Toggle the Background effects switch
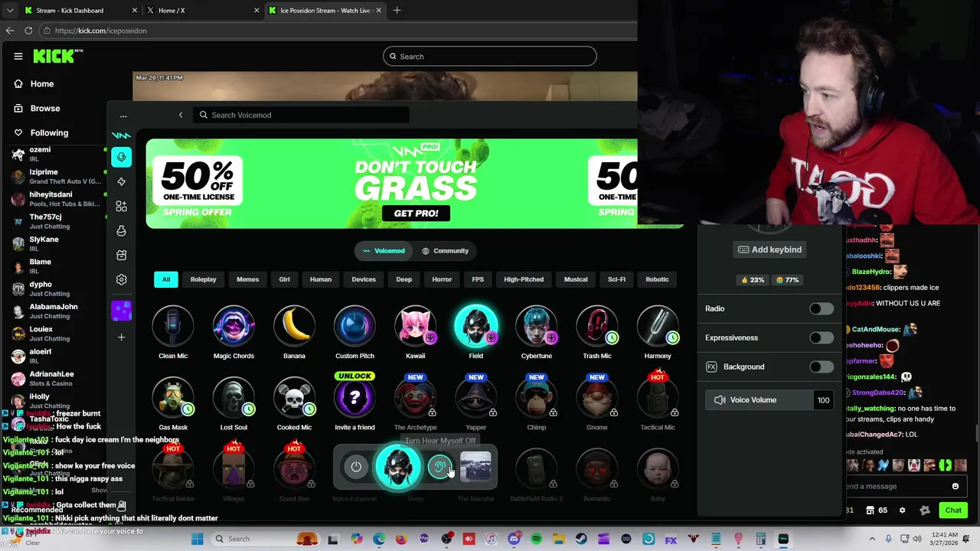This screenshot has height=551, width=980. point(821,367)
